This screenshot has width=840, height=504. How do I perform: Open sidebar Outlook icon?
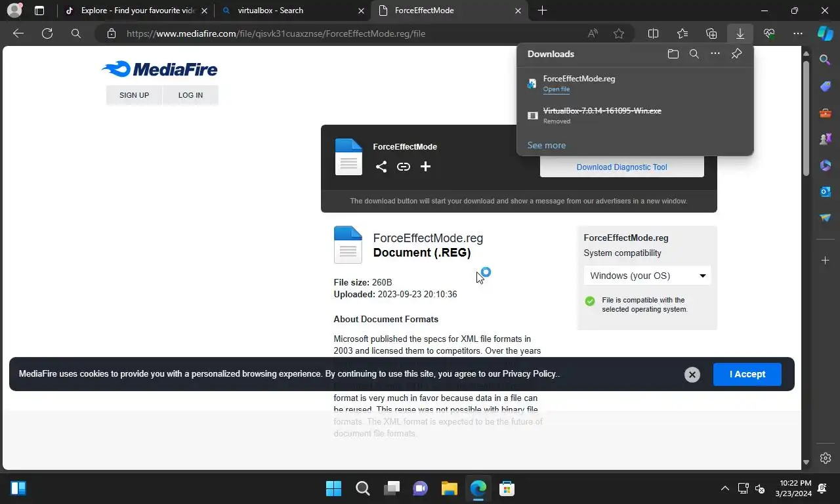pyautogui.click(x=826, y=191)
